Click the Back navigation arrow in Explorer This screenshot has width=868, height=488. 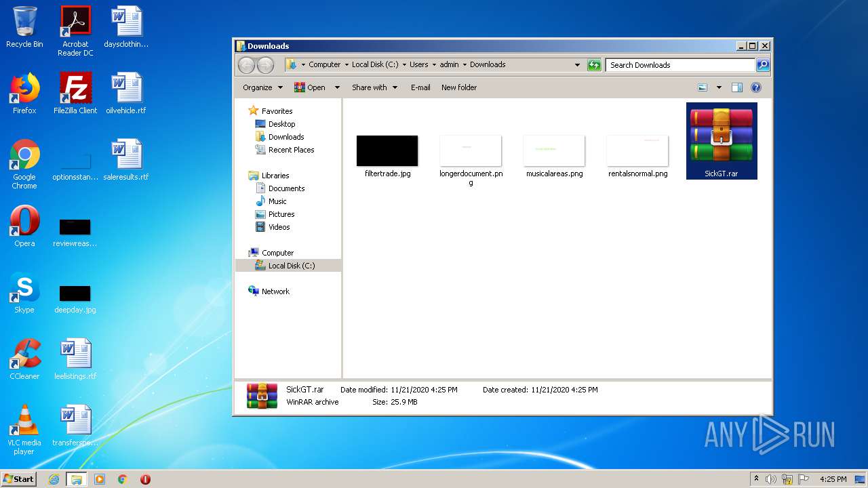(246, 65)
